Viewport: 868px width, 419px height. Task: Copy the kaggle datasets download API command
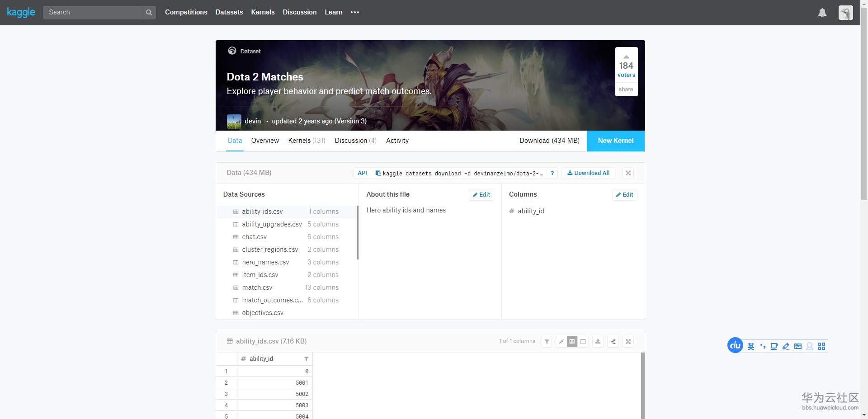coord(378,173)
